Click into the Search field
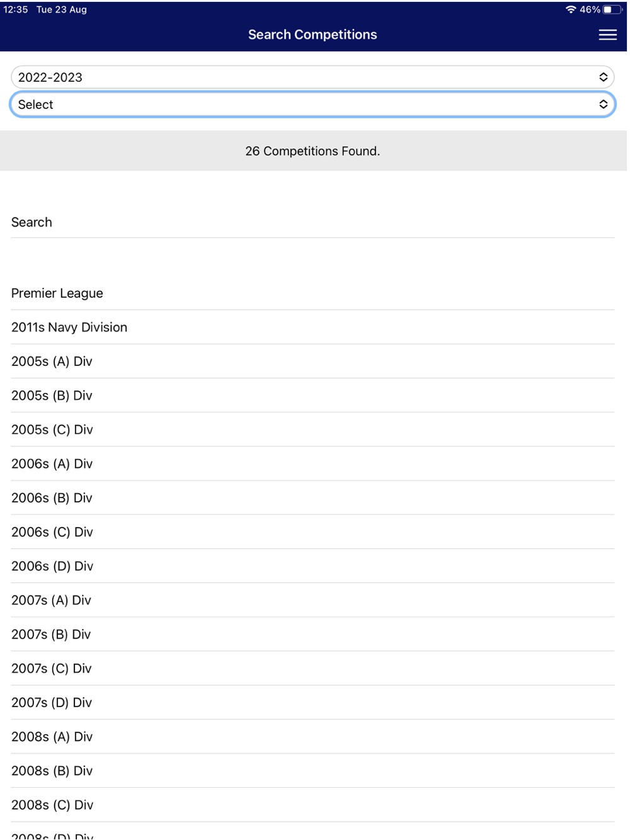Screen dimensions: 630x840 [312, 222]
